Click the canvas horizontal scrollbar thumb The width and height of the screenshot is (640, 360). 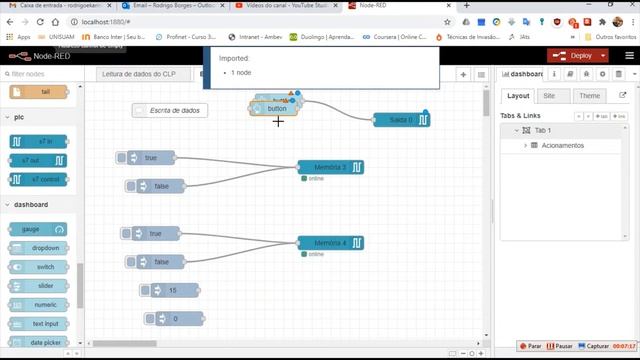124,344
